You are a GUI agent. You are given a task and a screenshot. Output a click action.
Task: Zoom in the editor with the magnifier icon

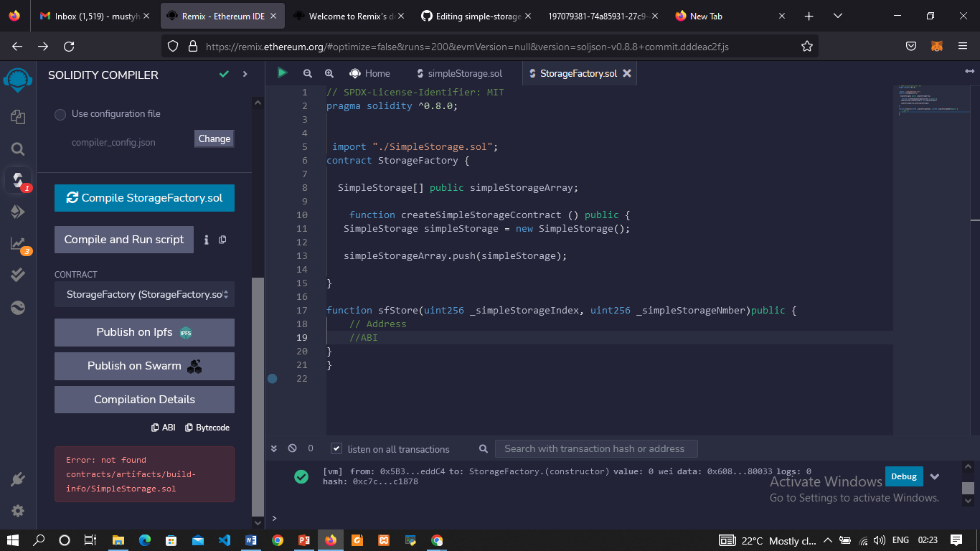point(329,72)
